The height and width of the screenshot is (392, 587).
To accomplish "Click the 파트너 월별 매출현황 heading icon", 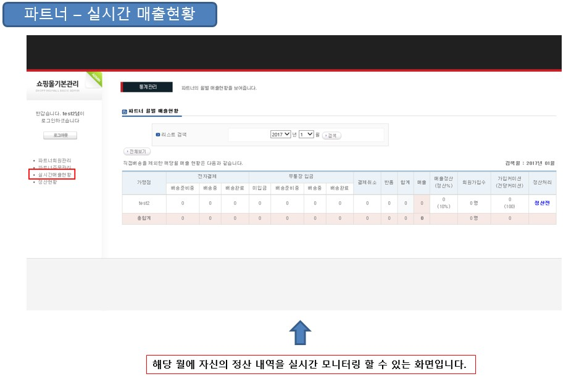I will [125, 111].
